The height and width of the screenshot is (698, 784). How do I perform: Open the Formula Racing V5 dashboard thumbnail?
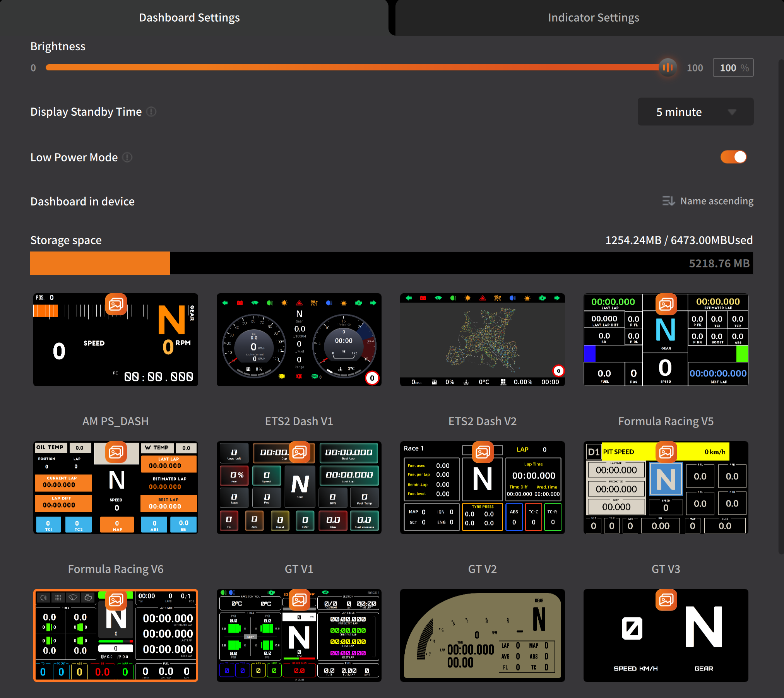(x=666, y=340)
